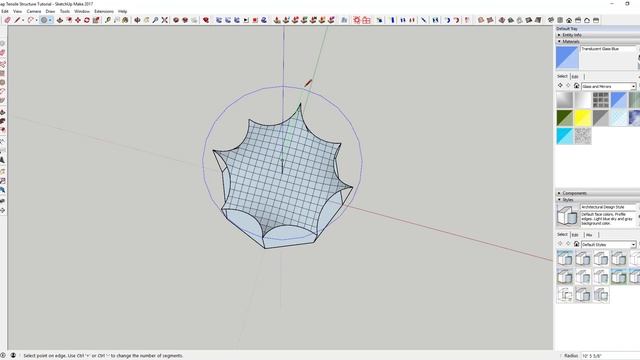Pick the dark grid mirror swatch
This screenshot has height=360, width=640.
600,100
